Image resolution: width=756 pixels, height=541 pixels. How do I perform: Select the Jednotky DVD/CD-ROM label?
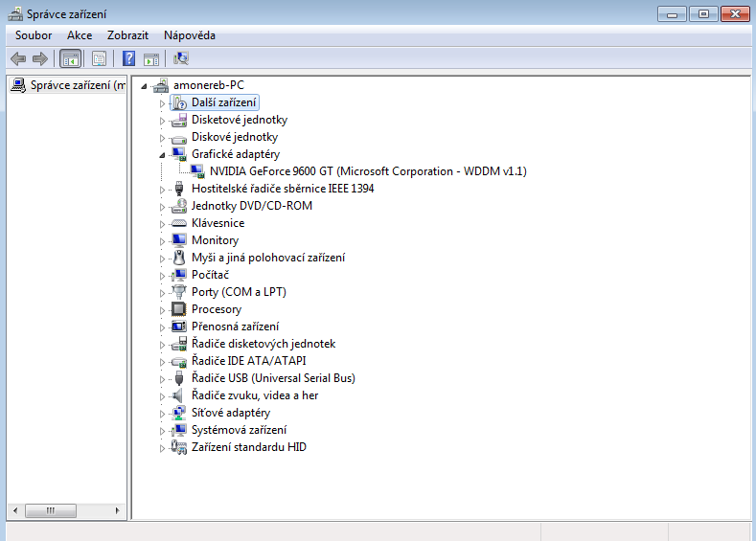tap(252, 206)
